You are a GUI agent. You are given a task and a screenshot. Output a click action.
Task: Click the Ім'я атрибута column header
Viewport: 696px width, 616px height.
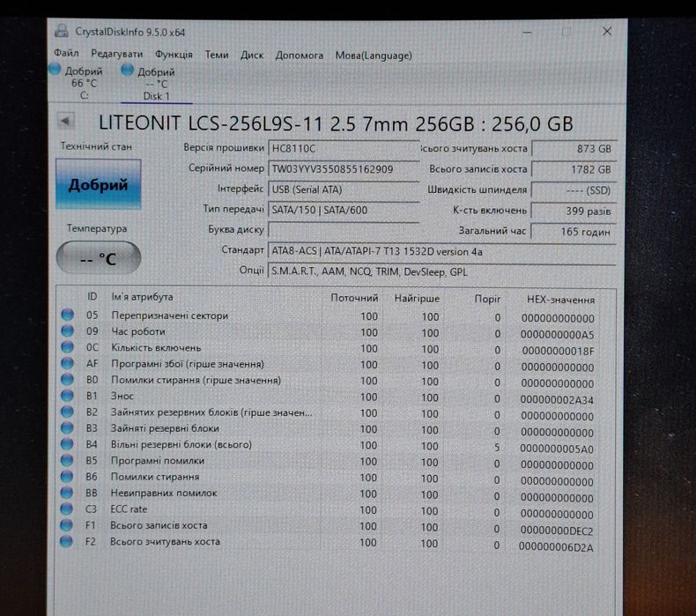(x=142, y=297)
